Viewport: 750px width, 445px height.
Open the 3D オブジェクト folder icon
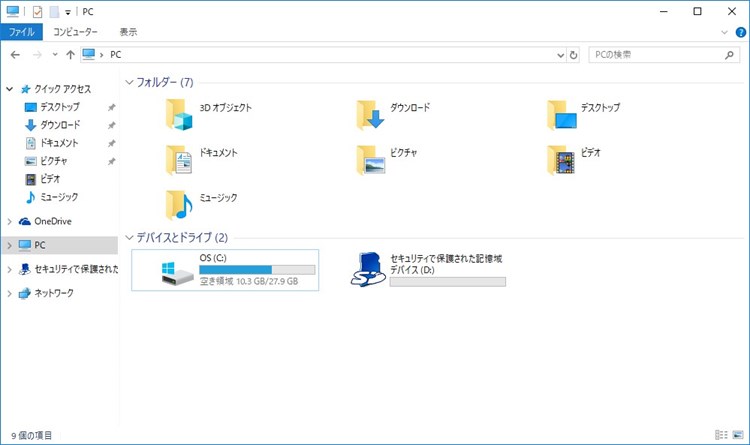tap(179, 115)
